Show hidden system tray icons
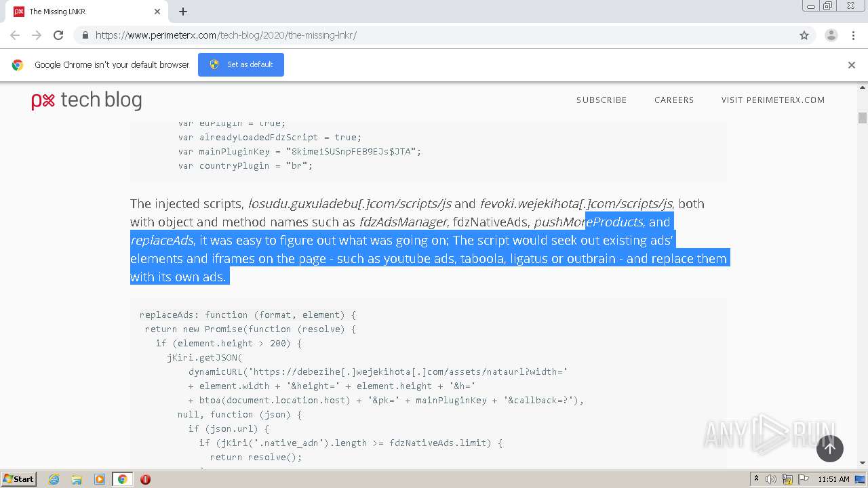Image resolution: width=868 pixels, height=488 pixels. coord(756,479)
